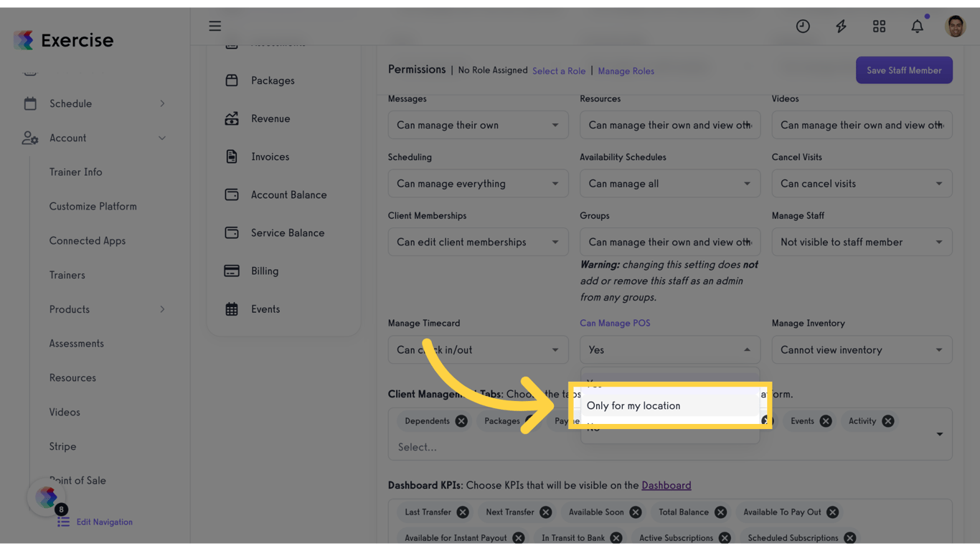Image resolution: width=980 pixels, height=551 pixels.
Task: Click the Revenue icon
Action: pos(232,118)
